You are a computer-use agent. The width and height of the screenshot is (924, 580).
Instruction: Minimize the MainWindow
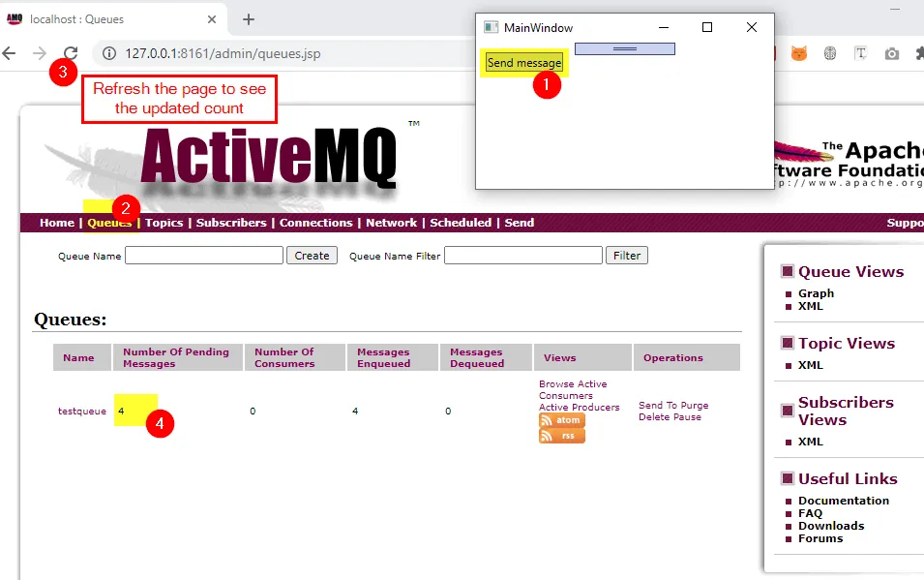[664, 27]
